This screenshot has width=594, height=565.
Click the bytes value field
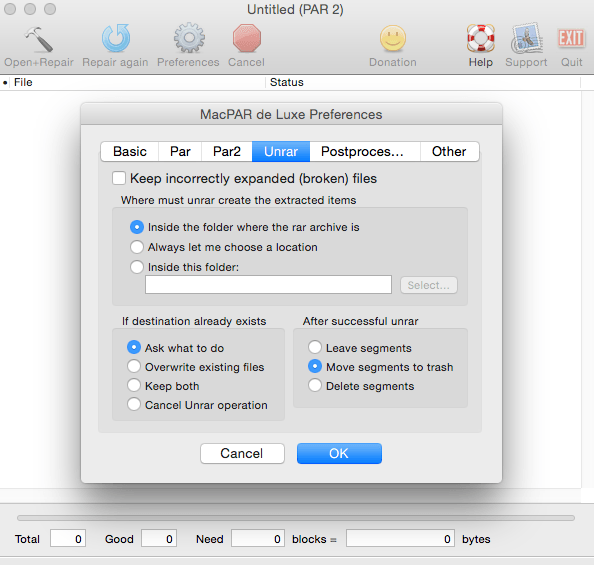[x=400, y=538]
